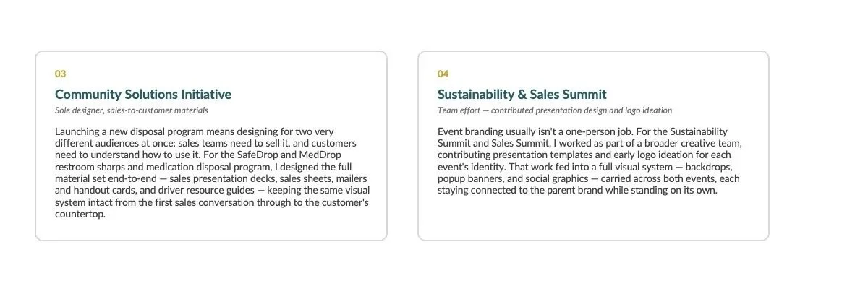Screen dimensions: 868x286
Task: Select the 'Team effort' contribution subtitle
Action: pos(555,110)
